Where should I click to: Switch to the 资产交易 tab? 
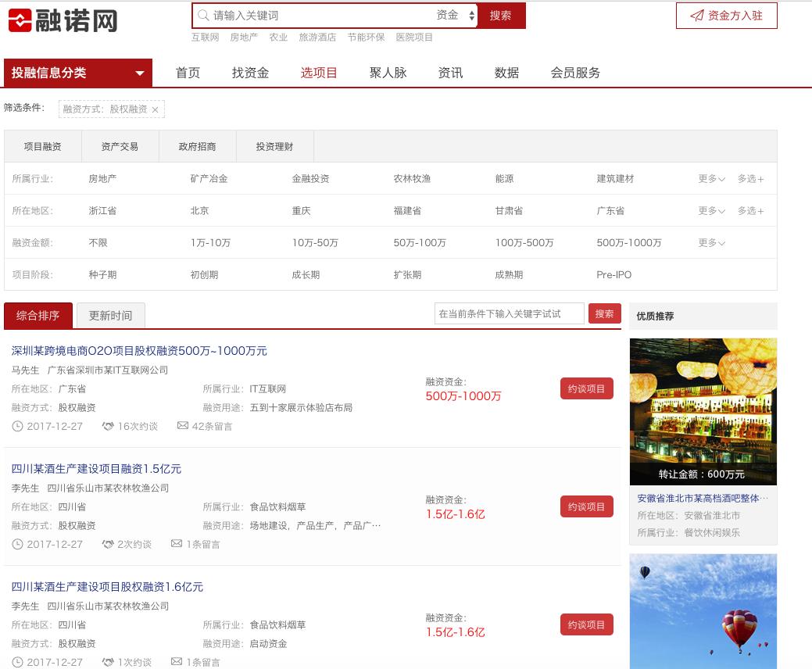[119, 146]
